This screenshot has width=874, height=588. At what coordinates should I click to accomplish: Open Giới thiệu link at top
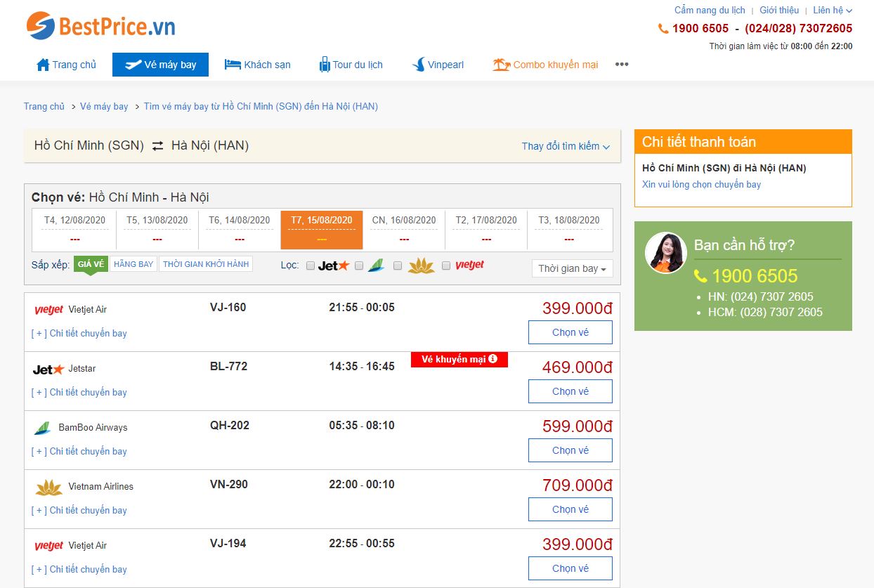[779, 11]
